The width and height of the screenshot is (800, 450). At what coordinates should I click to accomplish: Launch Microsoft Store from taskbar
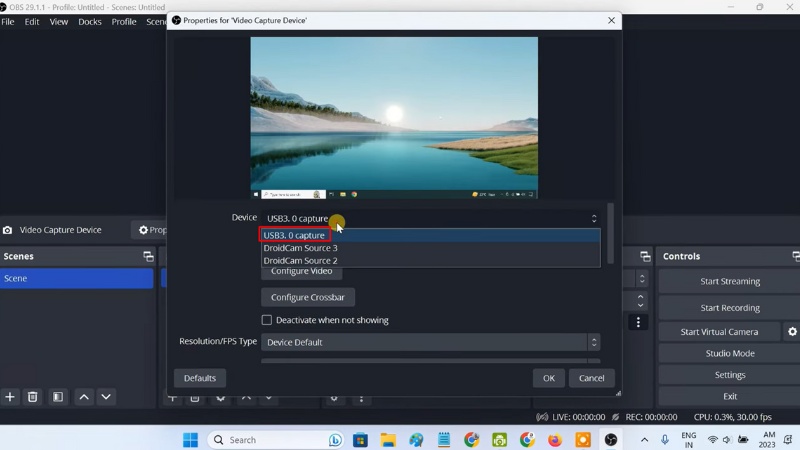(x=360, y=440)
